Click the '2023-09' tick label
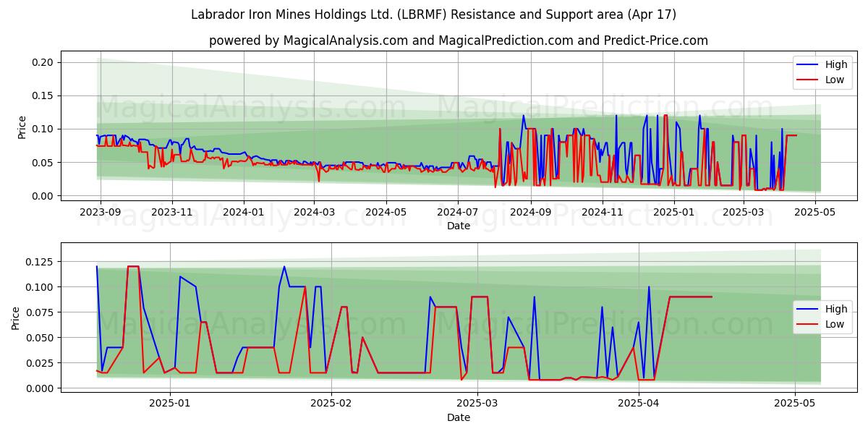868x434 pixels. (x=101, y=212)
